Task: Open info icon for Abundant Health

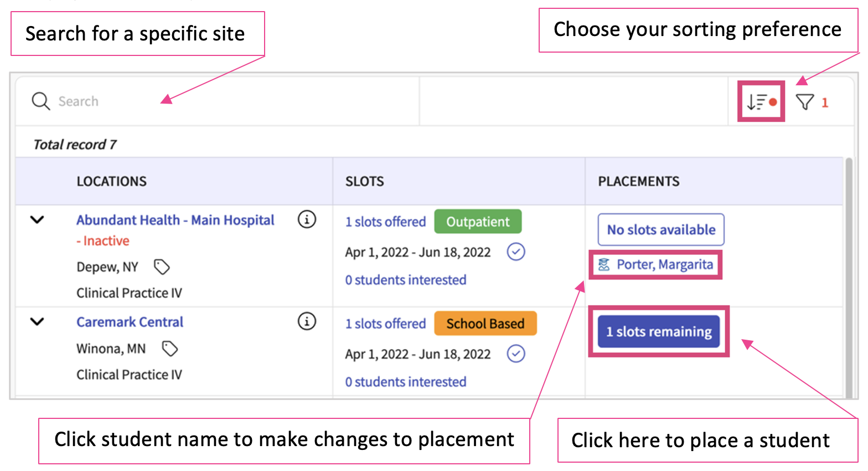Action: (x=307, y=219)
